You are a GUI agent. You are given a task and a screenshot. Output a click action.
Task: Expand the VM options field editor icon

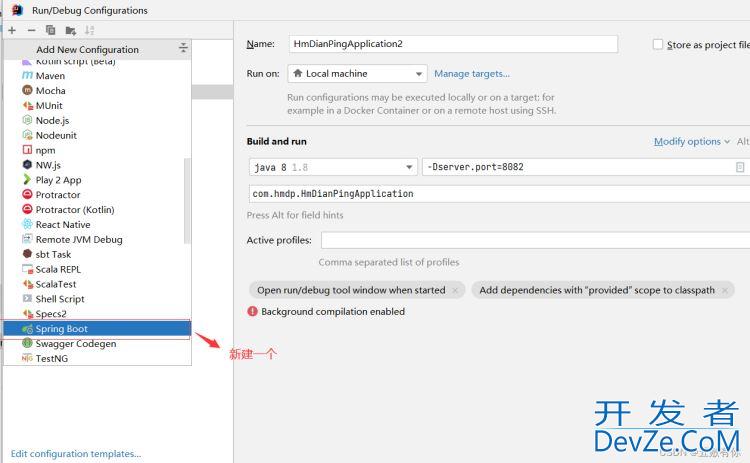pos(739,167)
